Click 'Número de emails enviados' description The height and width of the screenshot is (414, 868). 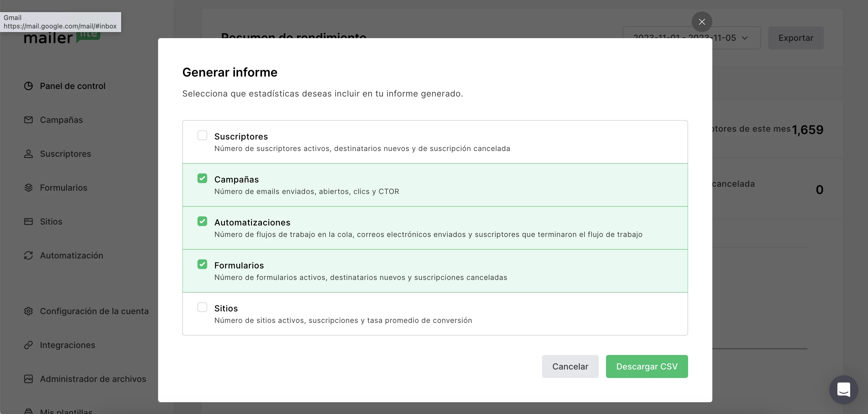[306, 192]
